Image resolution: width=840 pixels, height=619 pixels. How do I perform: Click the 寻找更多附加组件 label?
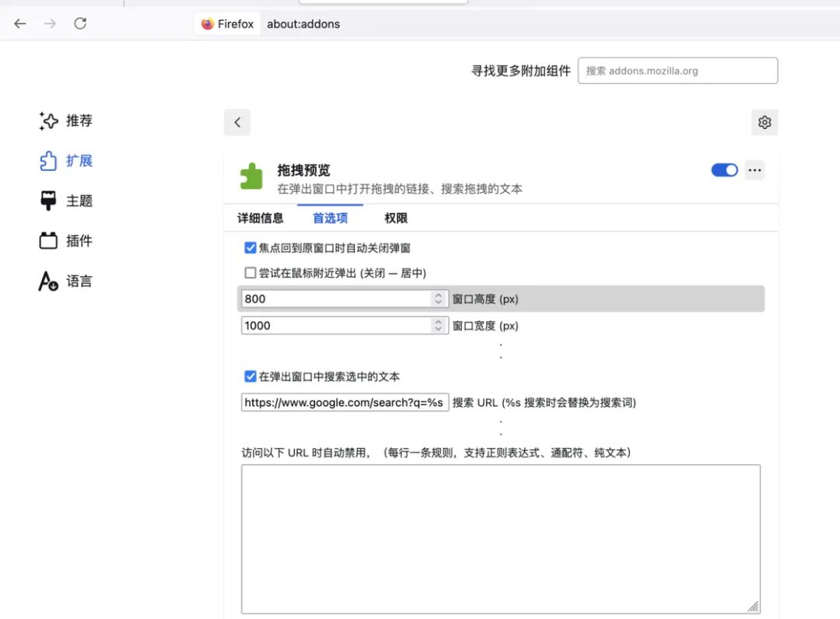520,71
